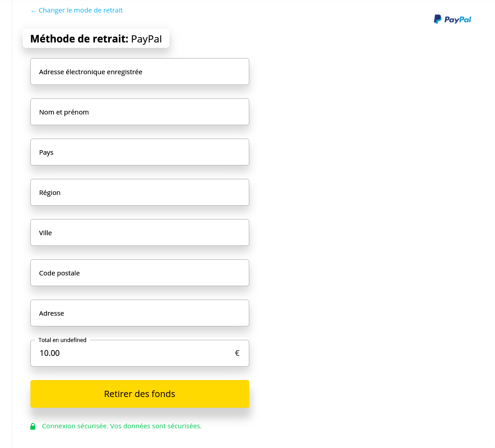Click the green padlock security icon
Screen dimensions: 495x448
tap(33, 426)
